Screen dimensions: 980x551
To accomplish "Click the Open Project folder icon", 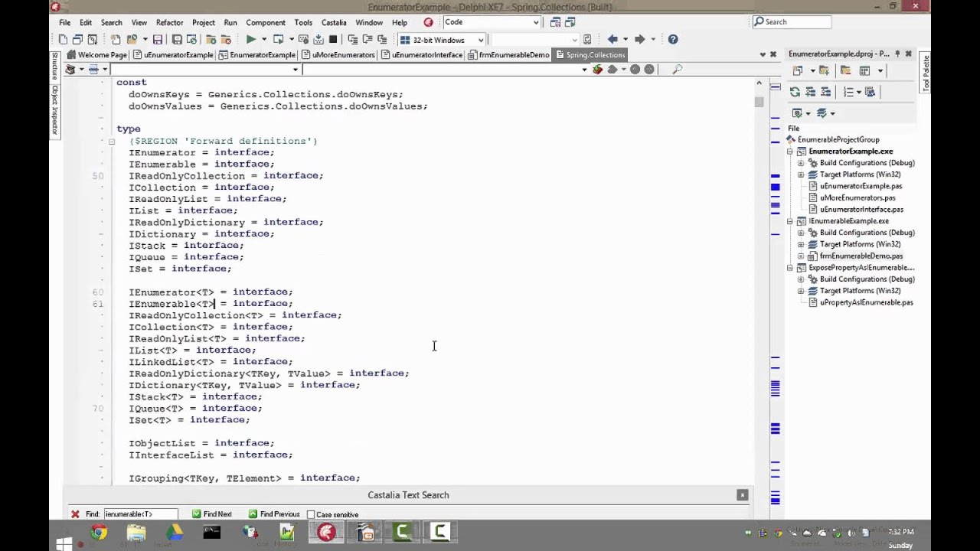I will tap(132, 39).
